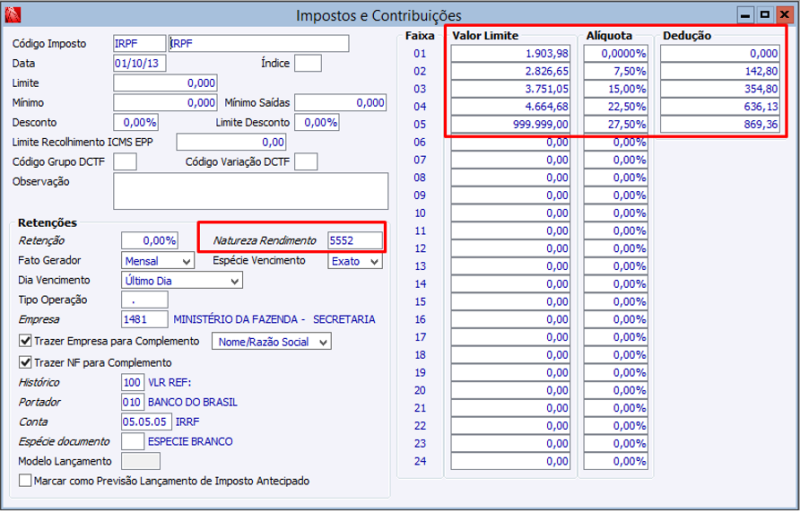
Task: Minimize the Impostos e Contribuições window
Action: (745, 15)
